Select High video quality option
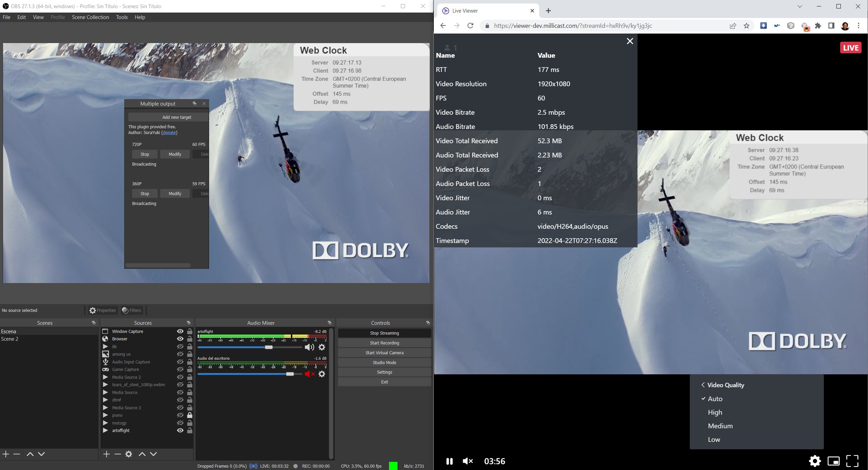The height and width of the screenshot is (470, 868). point(715,412)
